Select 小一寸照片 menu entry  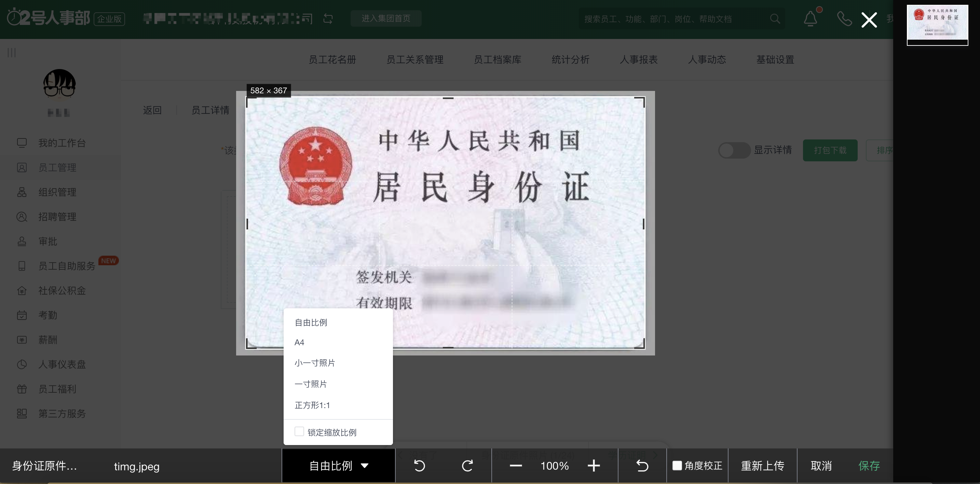(315, 363)
